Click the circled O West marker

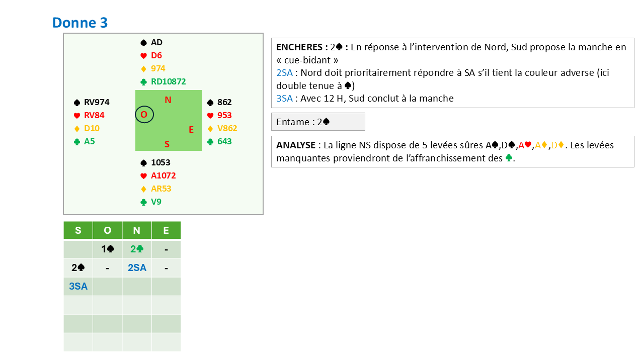click(x=144, y=115)
